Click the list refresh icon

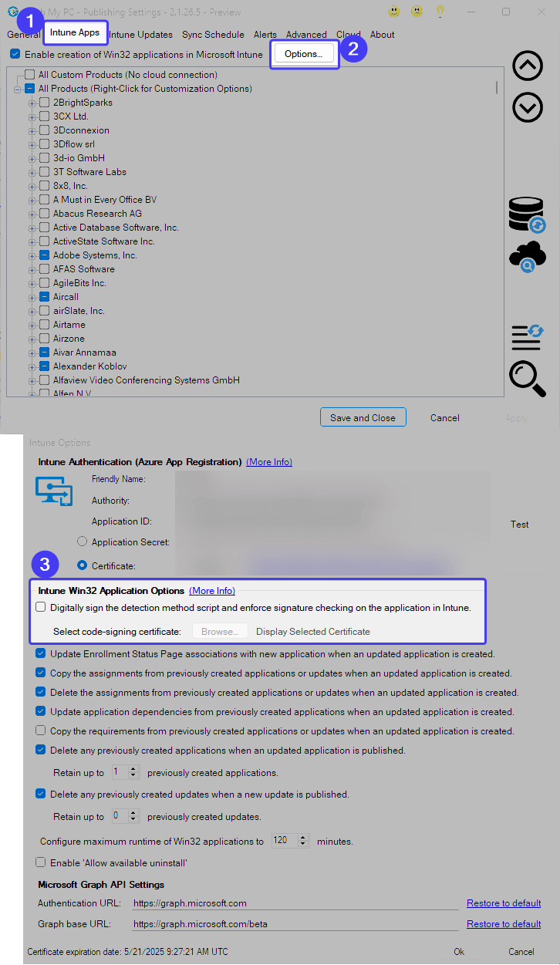(528, 336)
